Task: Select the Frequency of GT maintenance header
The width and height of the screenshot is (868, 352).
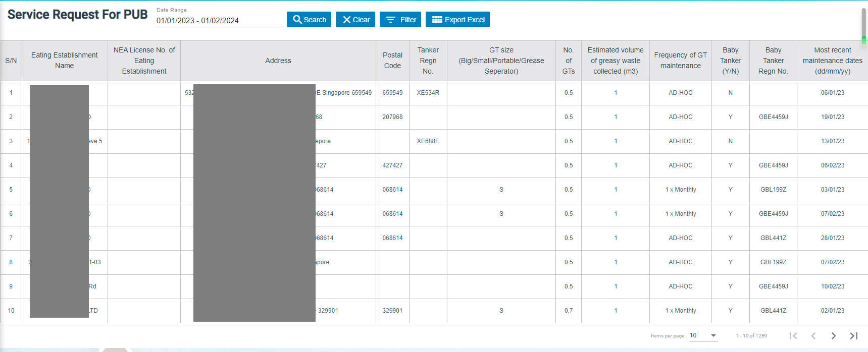Action: [x=680, y=61]
